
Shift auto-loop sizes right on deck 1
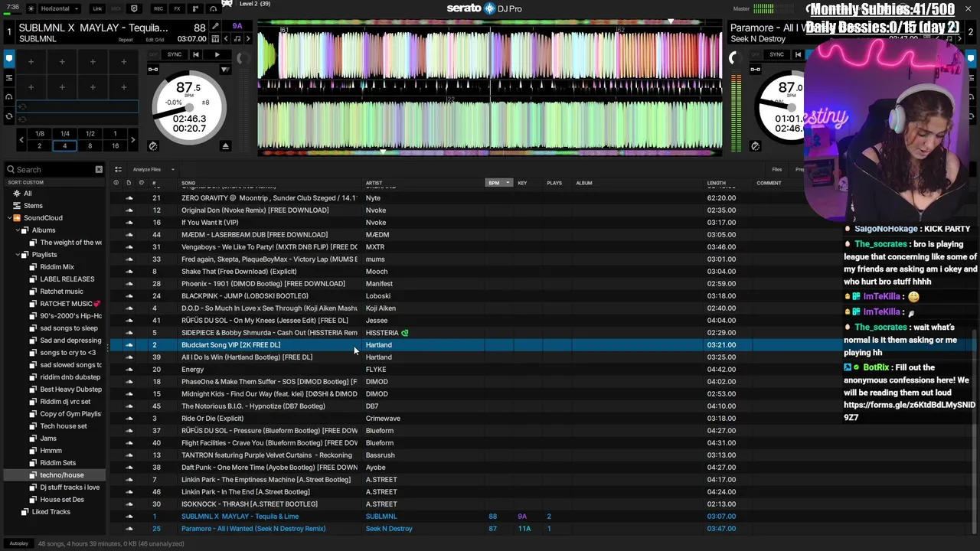(133, 140)
